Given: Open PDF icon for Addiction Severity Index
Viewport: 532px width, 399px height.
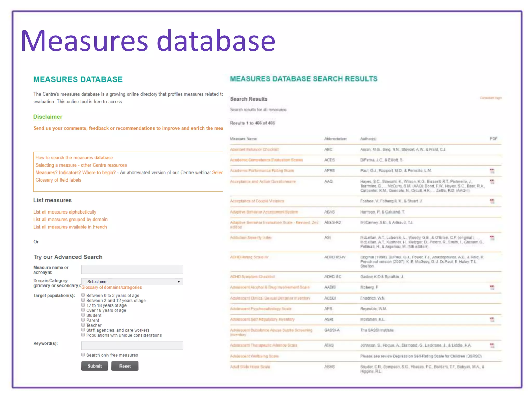Looking at the screenshot, I should coord(492,238).
